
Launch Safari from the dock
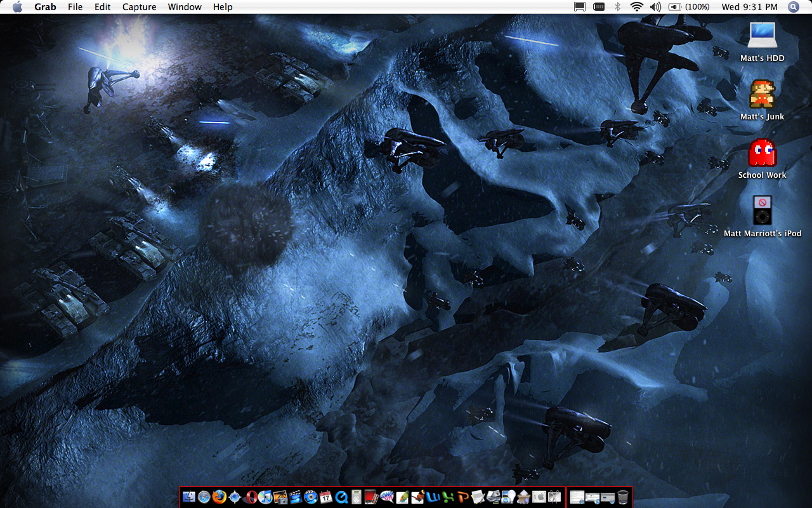(x=204, y=497)
